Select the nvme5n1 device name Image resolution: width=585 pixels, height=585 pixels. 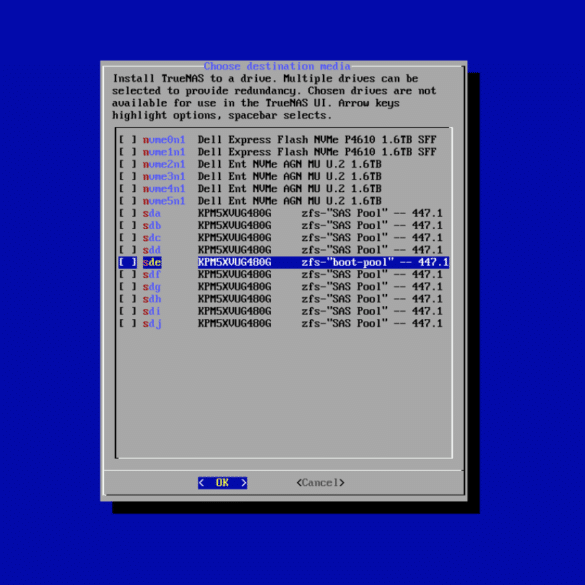pos(164,201)
